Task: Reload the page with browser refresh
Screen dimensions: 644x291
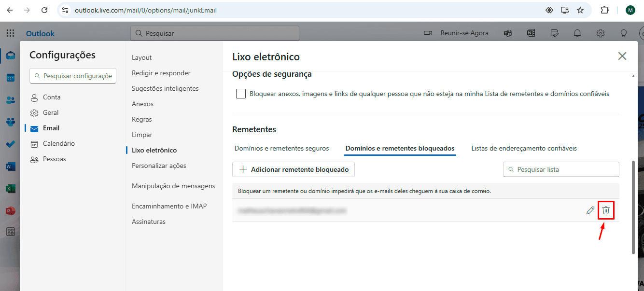Action: click(44, 10)
